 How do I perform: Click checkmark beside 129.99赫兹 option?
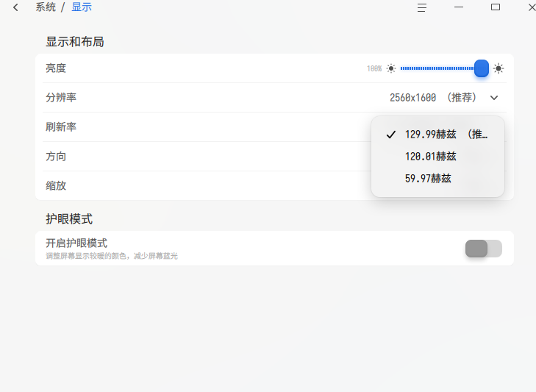[x=390, y=135]
